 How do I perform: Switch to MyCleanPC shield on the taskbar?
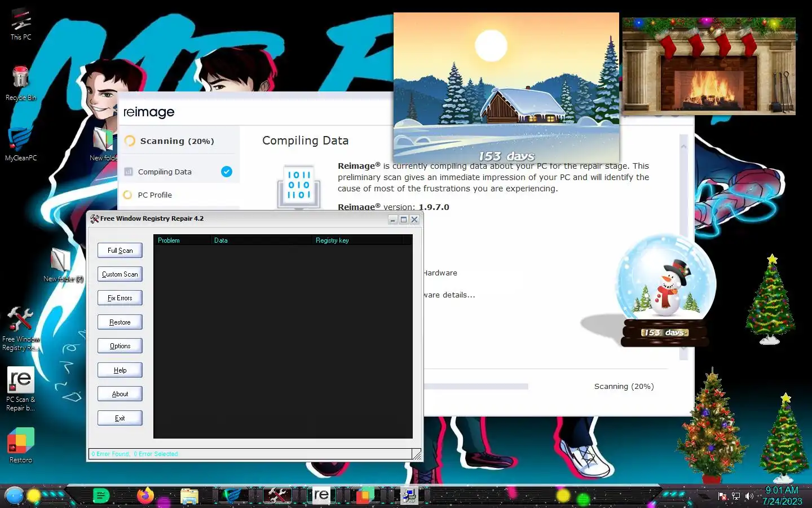[x=232, y=496]
